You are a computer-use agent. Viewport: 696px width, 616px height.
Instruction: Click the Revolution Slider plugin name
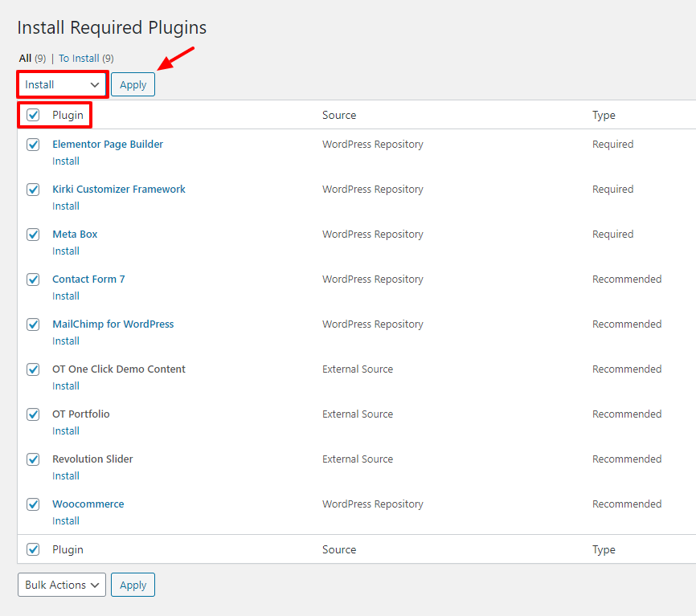[92, 459]
